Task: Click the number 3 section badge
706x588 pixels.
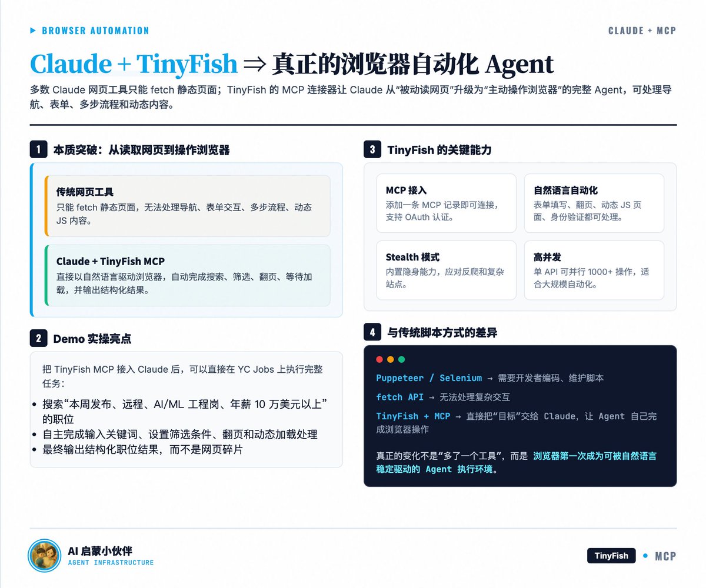Action: click(372, 150)
